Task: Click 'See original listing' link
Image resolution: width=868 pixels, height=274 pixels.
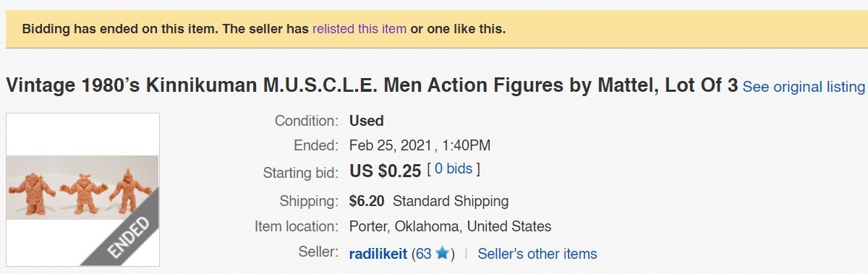Action: click(804, 87)
